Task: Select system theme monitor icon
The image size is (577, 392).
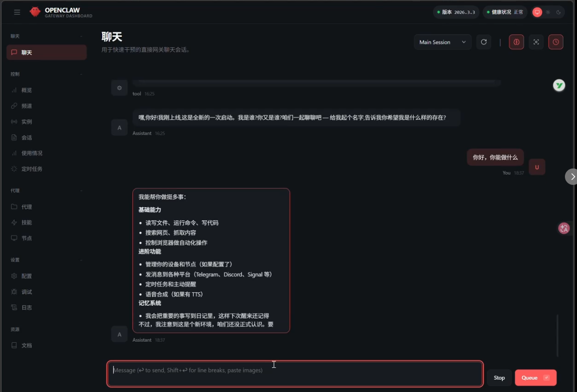Action: coord(537,12)
